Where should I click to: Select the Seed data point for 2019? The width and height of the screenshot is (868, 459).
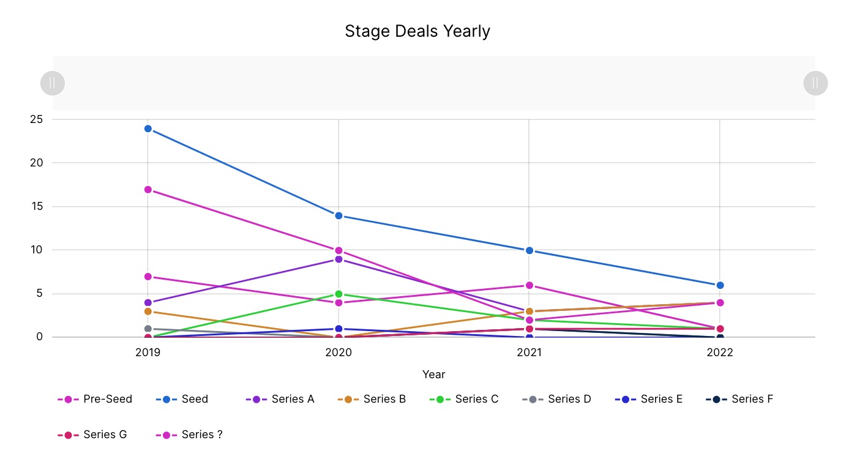pyautogui.click(x=148, y=129)
